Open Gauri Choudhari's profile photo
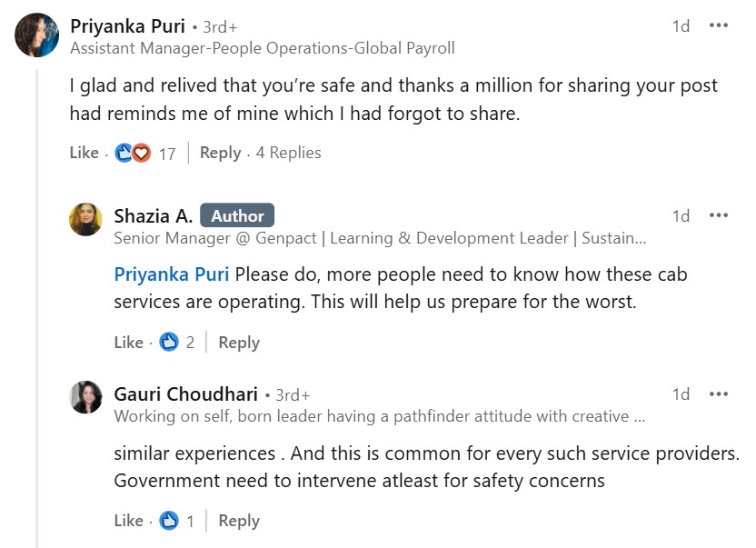Screen dimensions: 756x548 tap(85, 397)
